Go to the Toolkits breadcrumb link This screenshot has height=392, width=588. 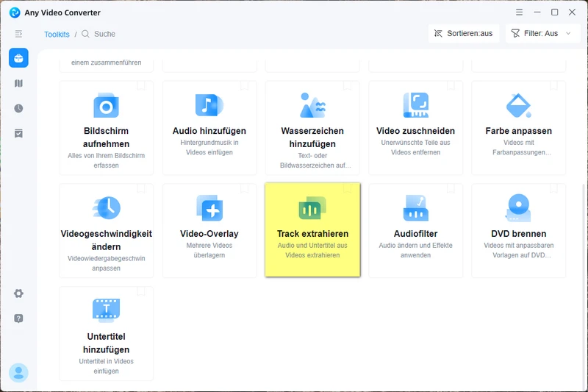coord(57,34)
